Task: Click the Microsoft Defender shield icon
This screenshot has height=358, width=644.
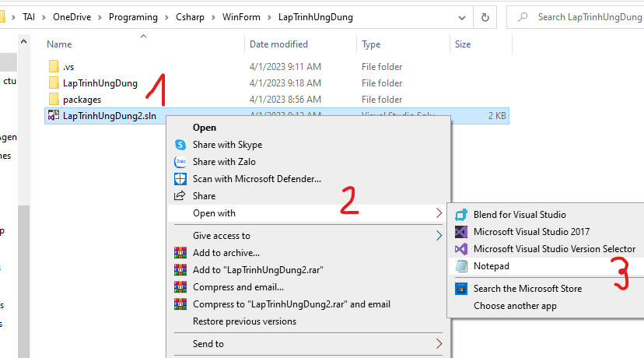Action: [180, 179]
